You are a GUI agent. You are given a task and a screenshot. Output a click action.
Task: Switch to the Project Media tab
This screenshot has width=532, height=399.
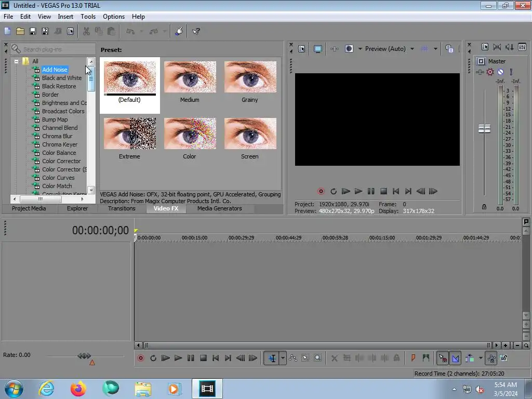[29, 208]
